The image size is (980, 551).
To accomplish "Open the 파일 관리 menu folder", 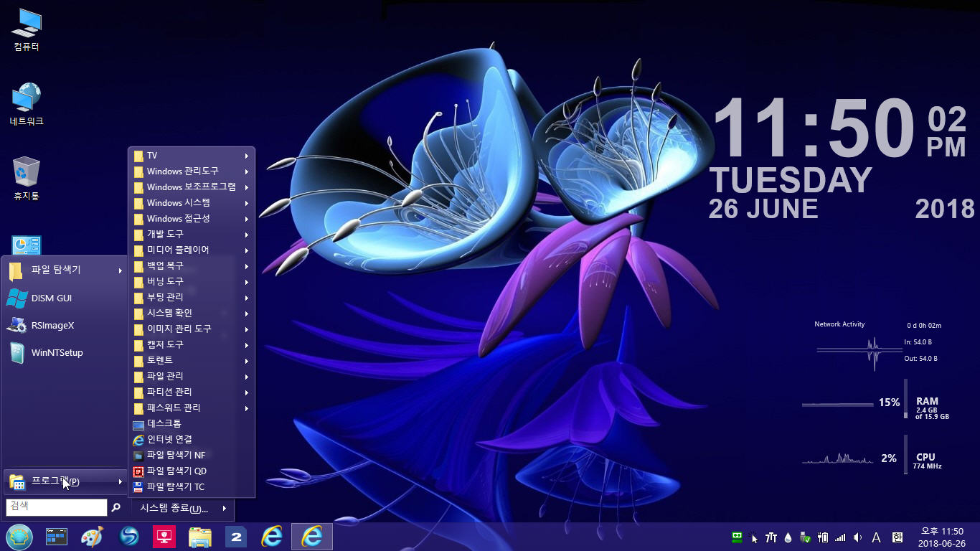I will point(191,377).
